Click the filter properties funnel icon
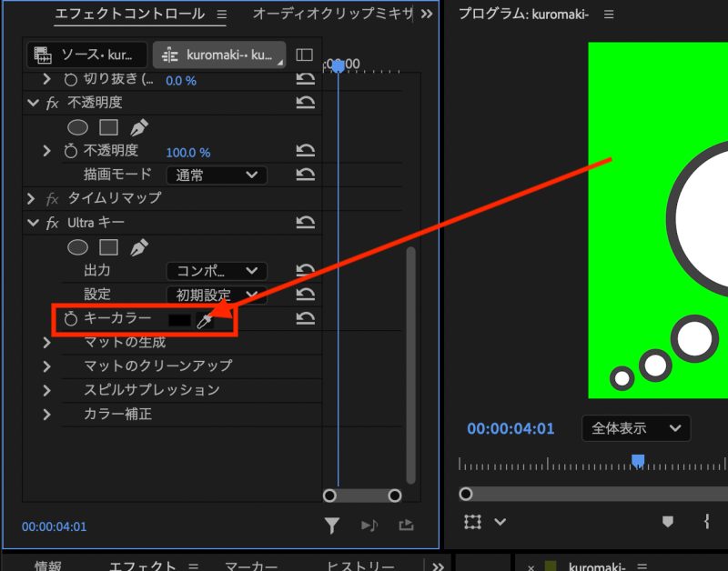728x571 pixels. [x=332, y=525]
